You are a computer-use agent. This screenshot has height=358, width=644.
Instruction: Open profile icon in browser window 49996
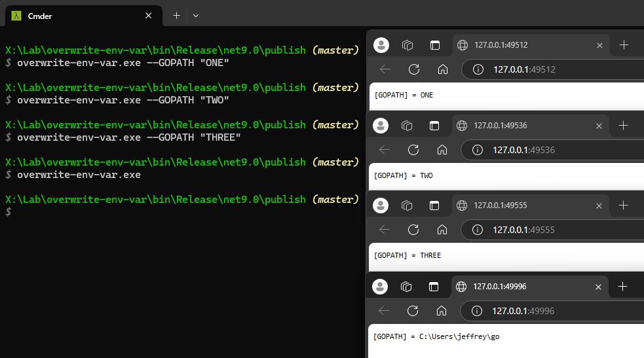coord(381,286)
